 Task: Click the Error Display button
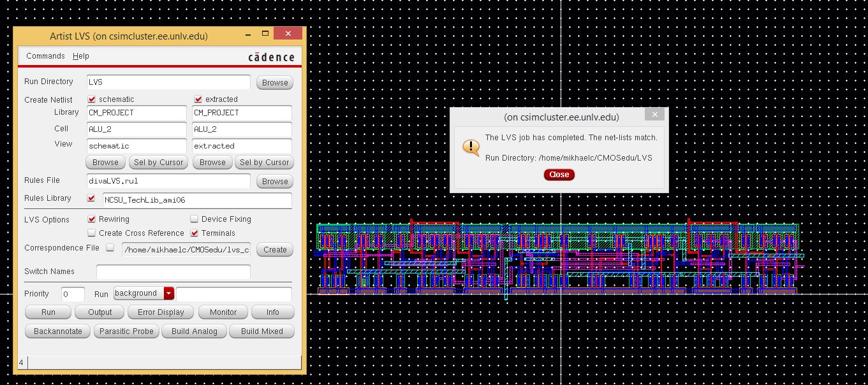coord(161,312)
